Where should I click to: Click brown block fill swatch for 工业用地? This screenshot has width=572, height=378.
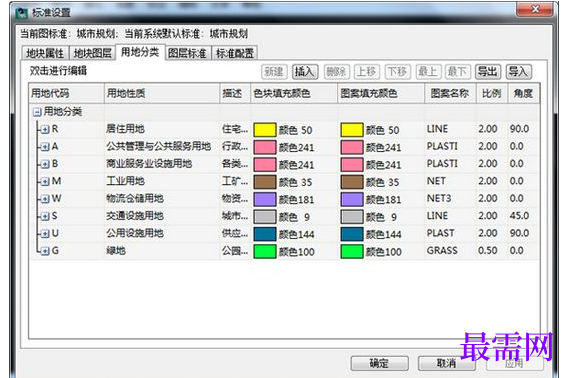coord(265,182)
